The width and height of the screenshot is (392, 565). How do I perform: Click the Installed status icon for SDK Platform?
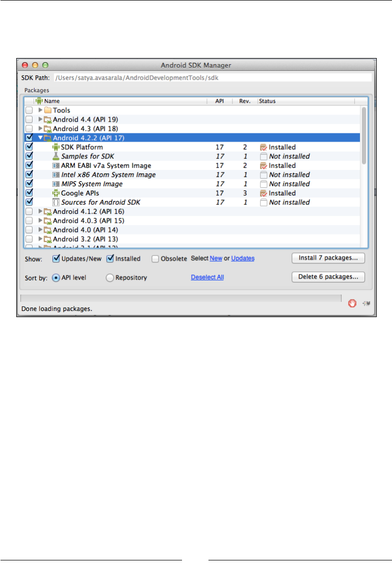tap(263, 148)
